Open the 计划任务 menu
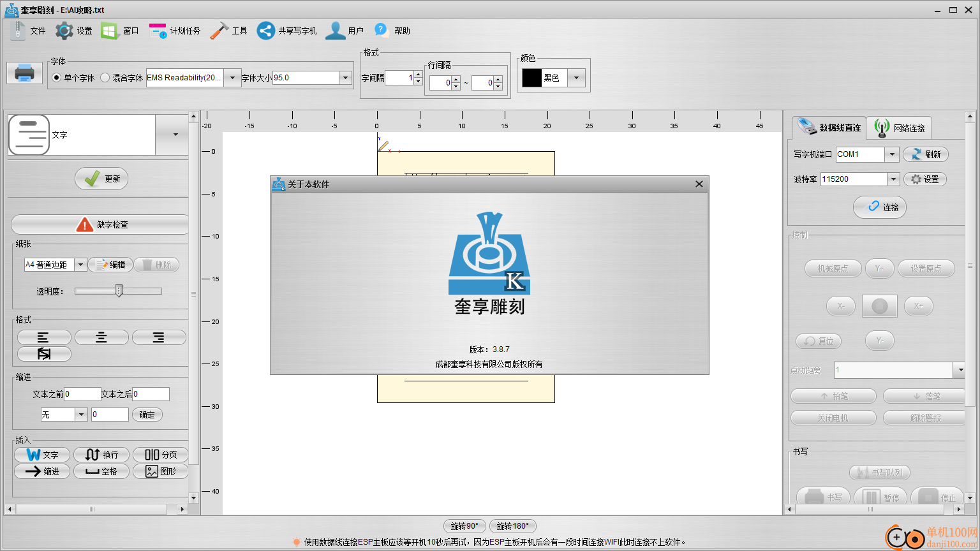This screenshot has width=980, height=551. click(175, 31)
